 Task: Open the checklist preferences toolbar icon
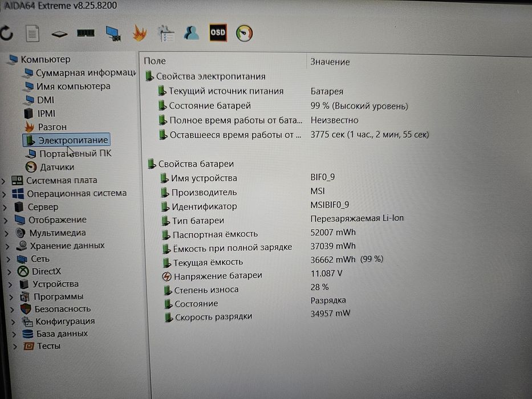point(166,33)
